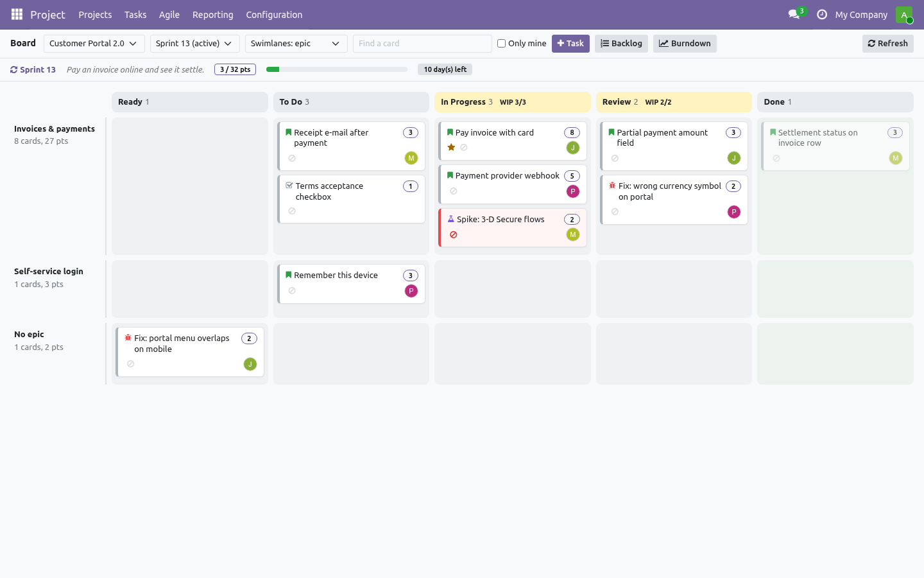Click the + Task button
Image resolution: width=924 pixels, height=578 pixels.
point(570,44)
